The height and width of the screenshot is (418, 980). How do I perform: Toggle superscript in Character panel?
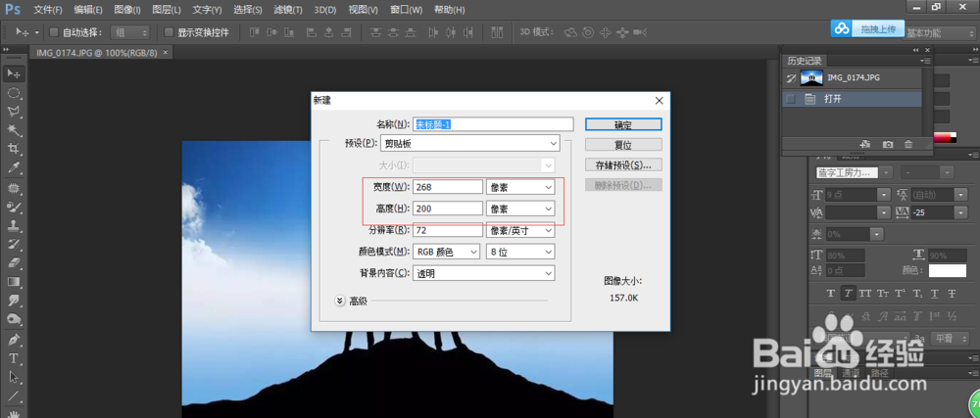point(900,294)
